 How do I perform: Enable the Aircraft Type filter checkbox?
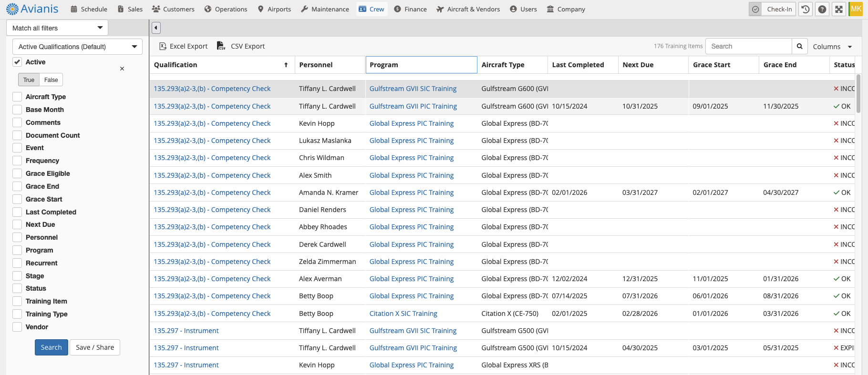[x=17, y=97]
